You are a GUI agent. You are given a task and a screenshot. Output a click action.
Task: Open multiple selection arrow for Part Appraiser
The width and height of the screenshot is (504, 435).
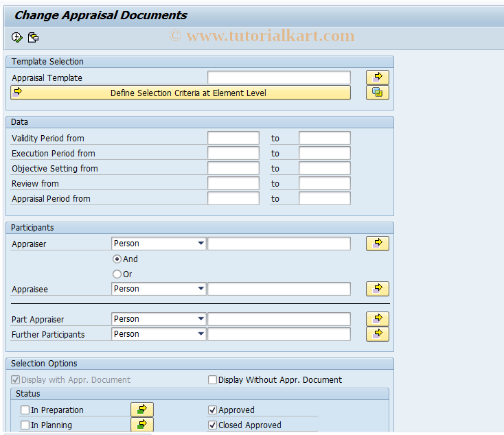click(378, 319)
